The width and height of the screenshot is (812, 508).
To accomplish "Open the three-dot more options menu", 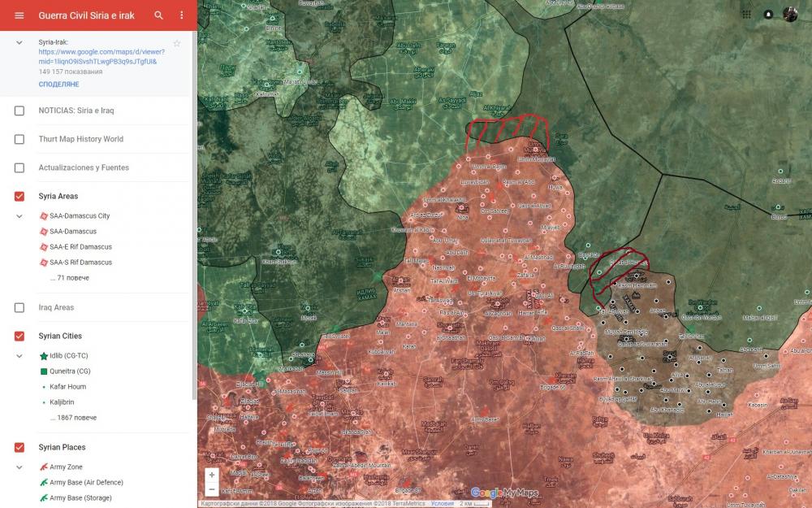I will coord(182,15).
